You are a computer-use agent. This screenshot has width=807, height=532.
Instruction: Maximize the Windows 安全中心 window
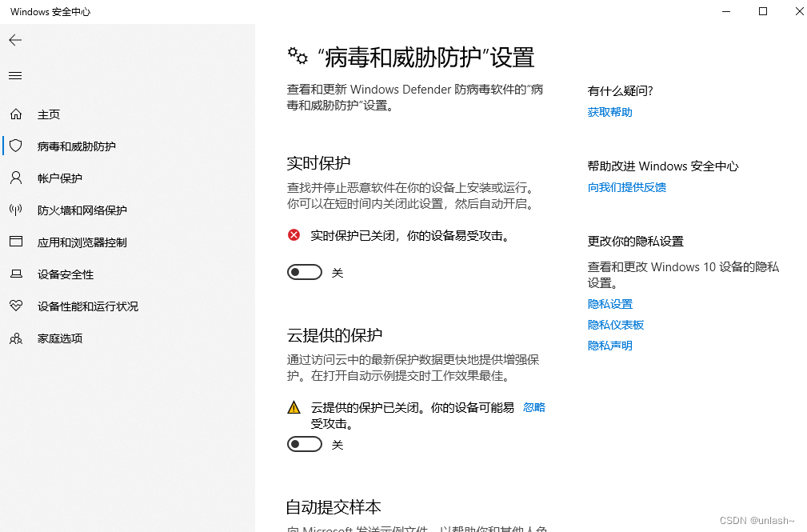point(763,11)
